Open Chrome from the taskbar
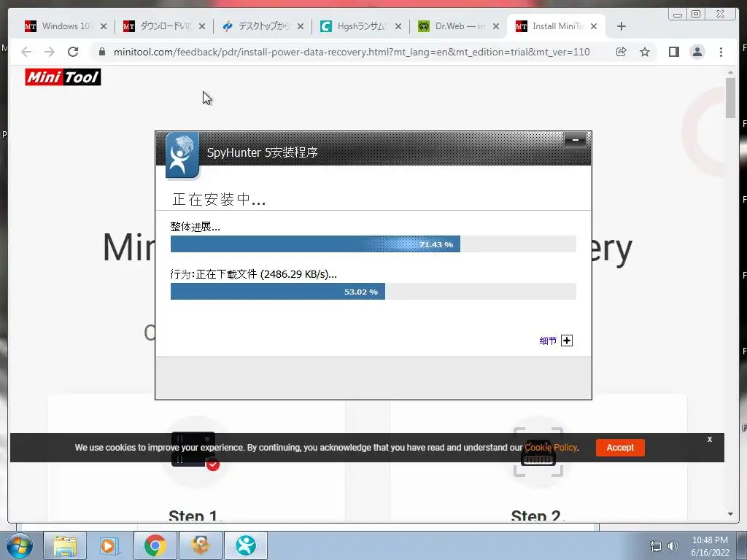The width and height of the screenshot is (747, 560). click(155, 545)
